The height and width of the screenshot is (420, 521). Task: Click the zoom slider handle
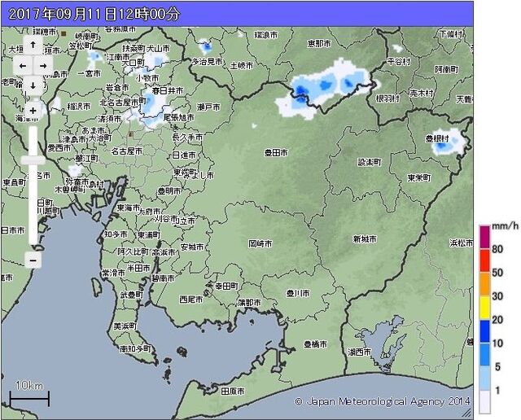tap(33, 160)
